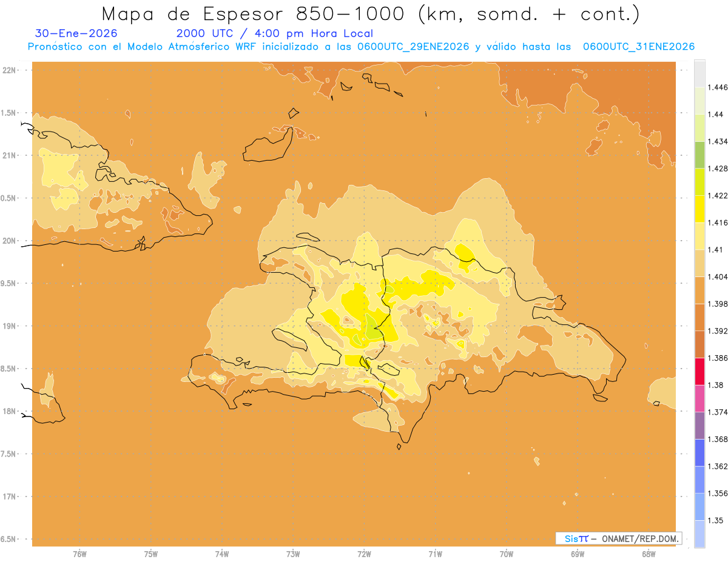Click the tan swatch between 1.404 and 1.41
728x562 pixels.
tap(699, 263)
